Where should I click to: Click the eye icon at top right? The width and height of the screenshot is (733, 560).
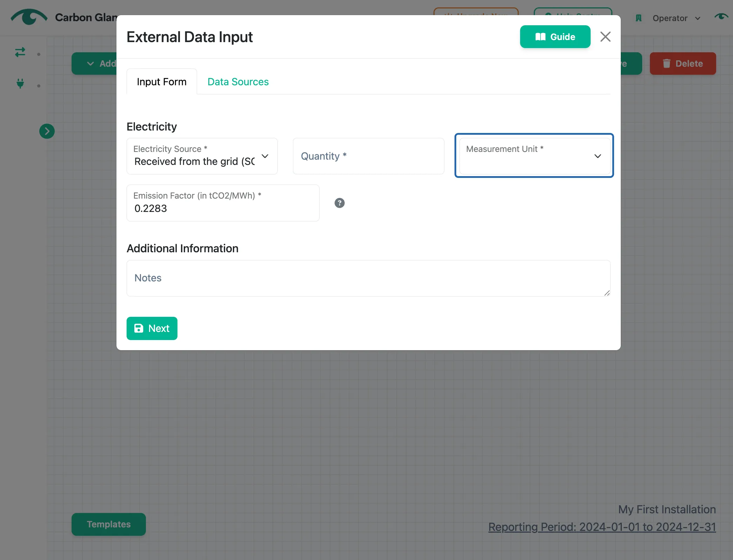click(x=721, y=16)
